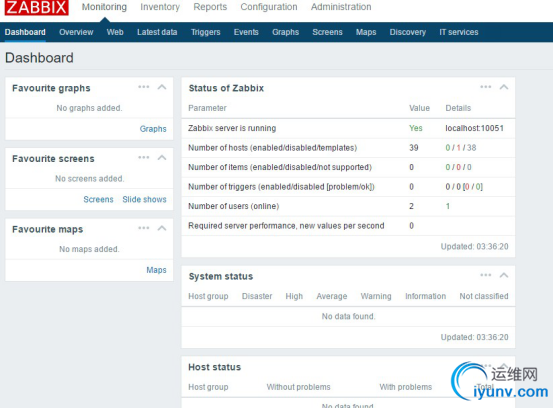The height and width of the screenshot is (408, 554).
Task: Collapse the Favourite screens widget
Action: click(162, 158)
